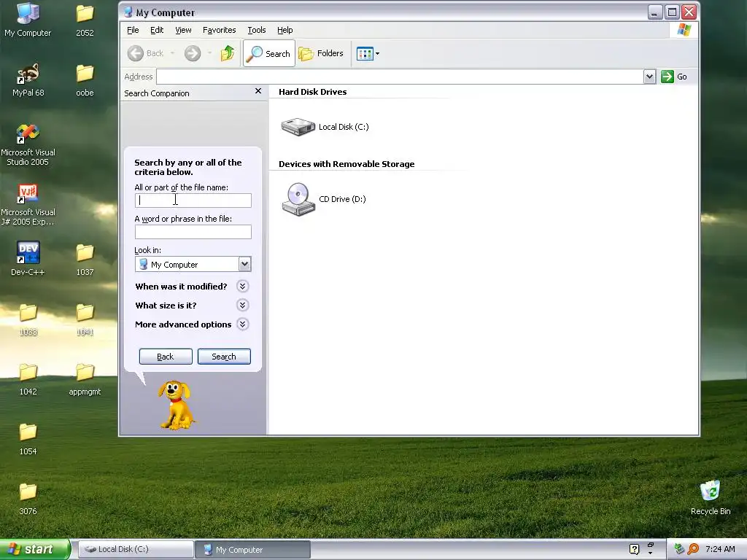
Task: Close the Search Companion pane
Action: point(258,91)
